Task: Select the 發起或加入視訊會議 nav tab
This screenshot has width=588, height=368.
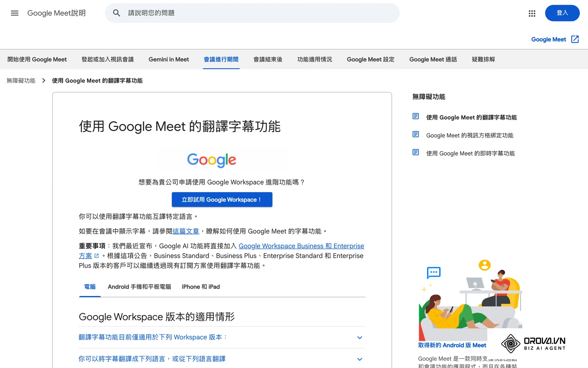Action: [108, 59]
